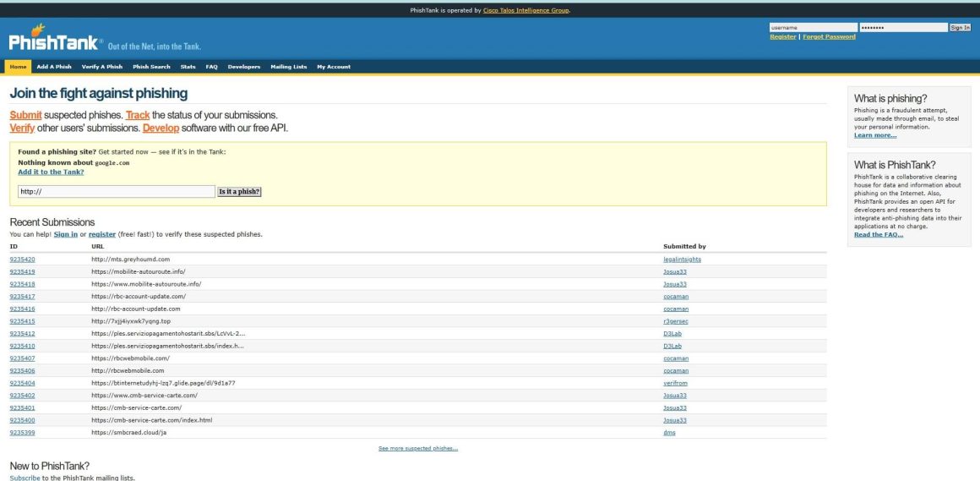Open the Forgot Password link
Screen dimensions: 980x481
829,36
